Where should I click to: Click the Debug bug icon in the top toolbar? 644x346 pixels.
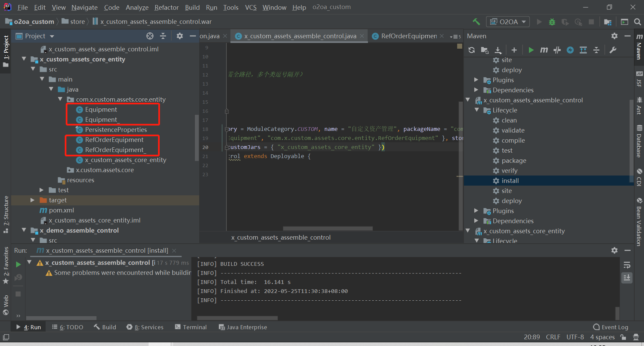pos(552,22)
